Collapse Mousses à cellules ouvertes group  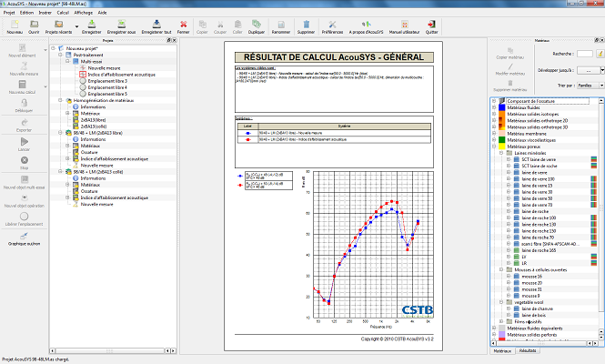tap(501, 270)
